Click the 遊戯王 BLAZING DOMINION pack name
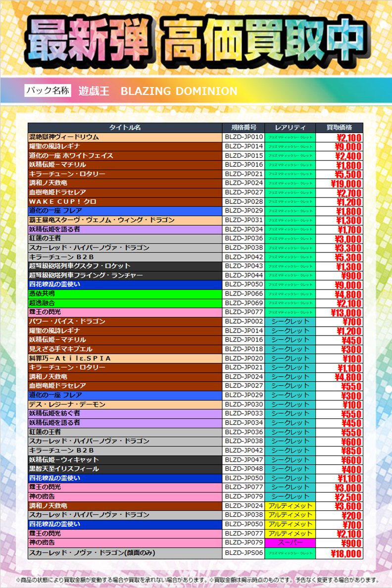 click(158, 91)
